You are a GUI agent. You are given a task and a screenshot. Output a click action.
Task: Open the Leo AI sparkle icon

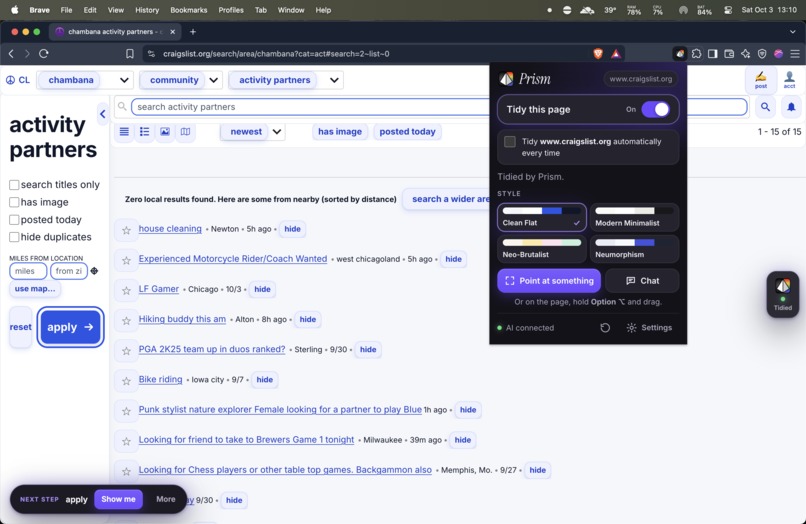[x=745, y=53]
